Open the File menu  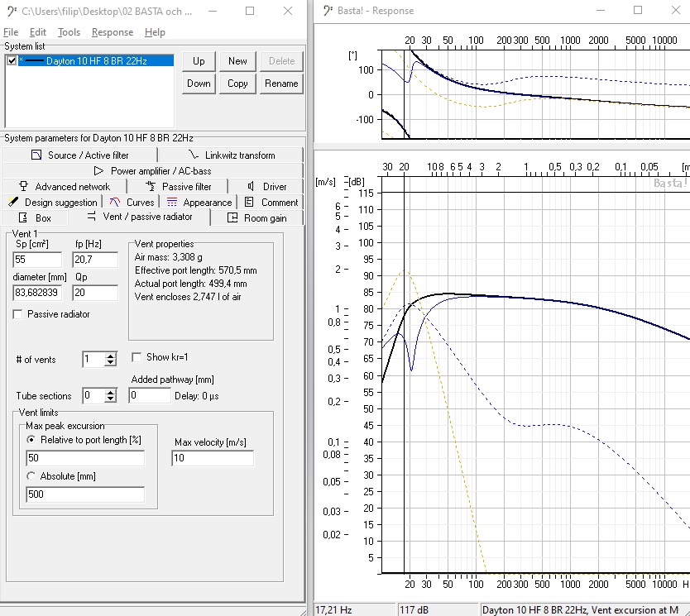point(11,32)
